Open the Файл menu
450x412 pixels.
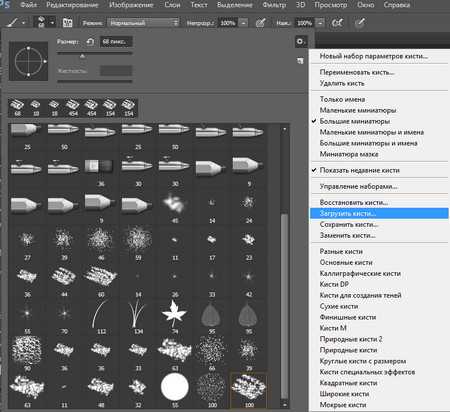(x=28, y=5)
